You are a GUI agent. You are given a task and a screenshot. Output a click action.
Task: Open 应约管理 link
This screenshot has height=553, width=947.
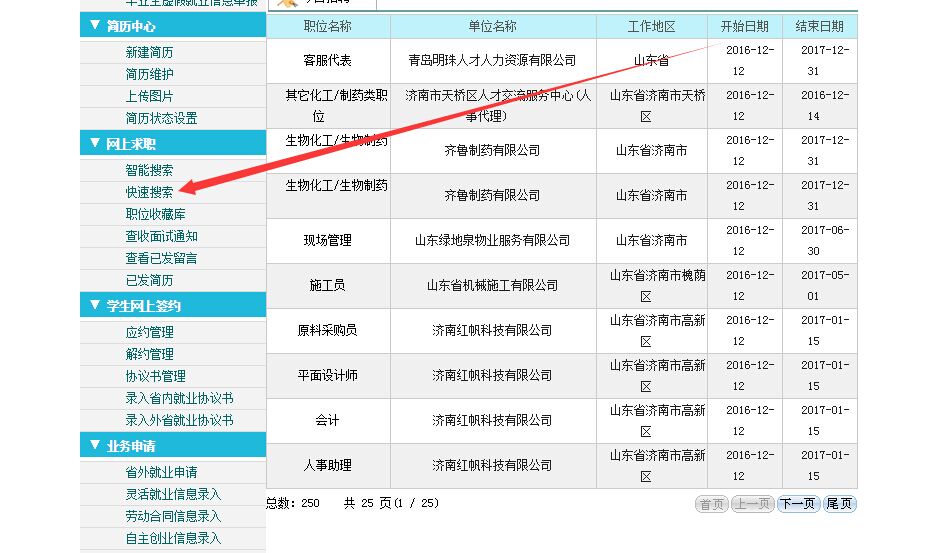(x=149, y=332)
